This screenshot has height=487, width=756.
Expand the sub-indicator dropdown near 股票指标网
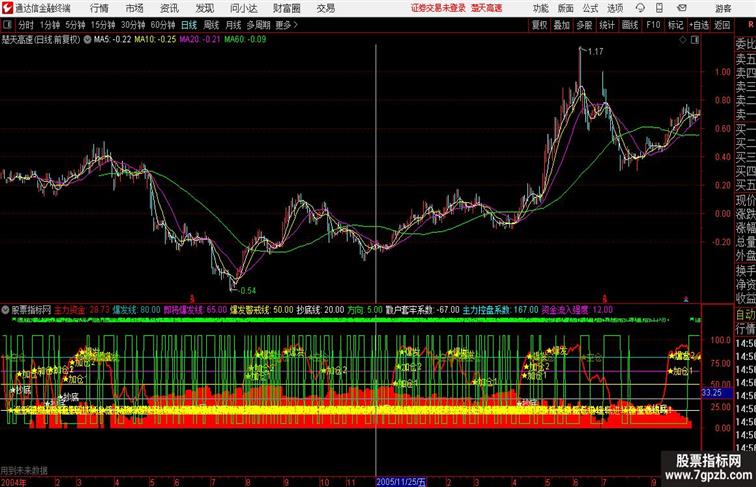(x=6, y=310)
